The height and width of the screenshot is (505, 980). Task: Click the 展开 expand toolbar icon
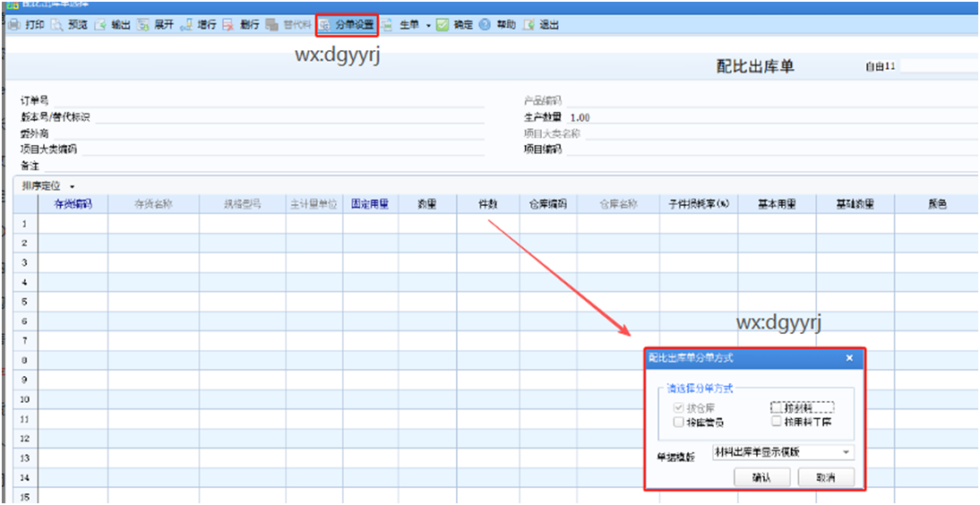[143, 25]
